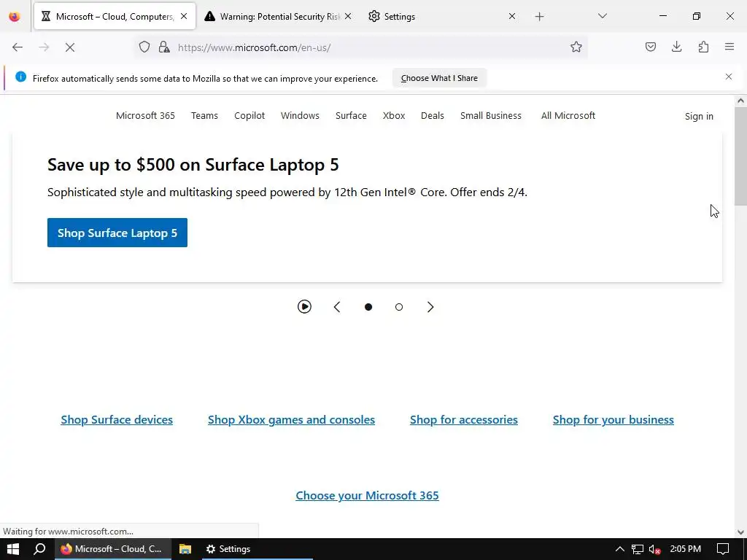This screenshot has width=747, height=560.
Task: Expand the All Microsoft menu
Action: tap(568, 116)
